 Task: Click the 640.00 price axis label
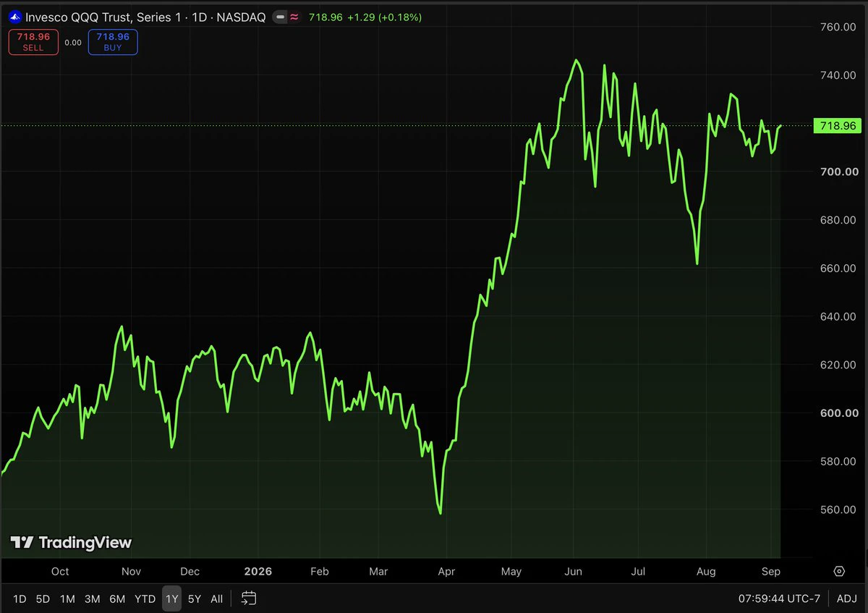click(x=839, y=316)
